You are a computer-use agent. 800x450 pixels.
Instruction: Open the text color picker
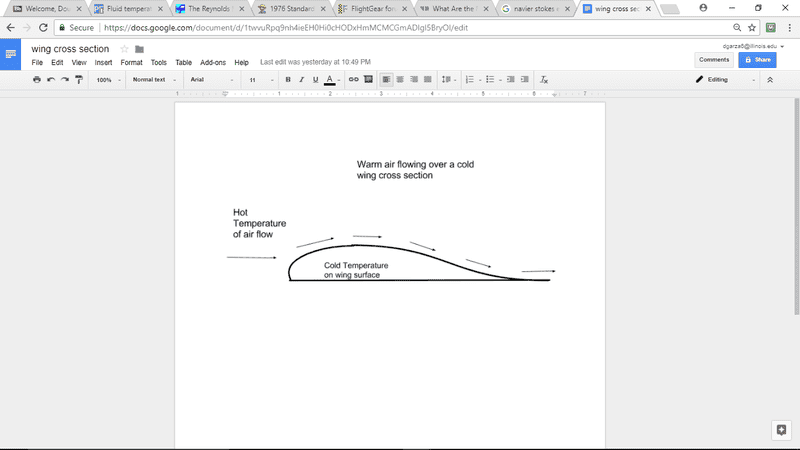330,79
